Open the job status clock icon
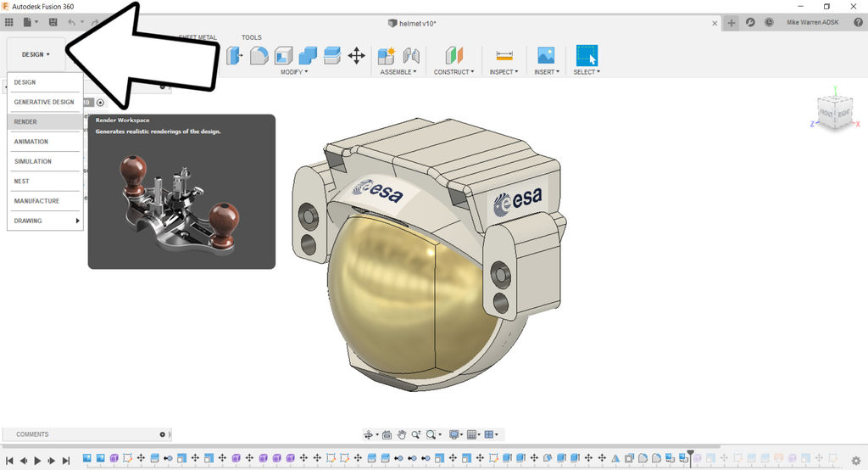 tap(769, 22)
